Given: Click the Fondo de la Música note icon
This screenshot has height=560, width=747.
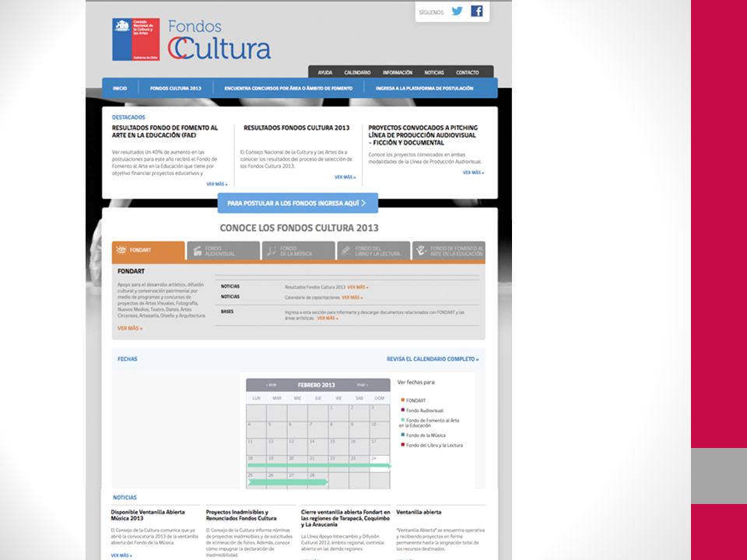Looking at the screenshot, I should click(272, 251).
